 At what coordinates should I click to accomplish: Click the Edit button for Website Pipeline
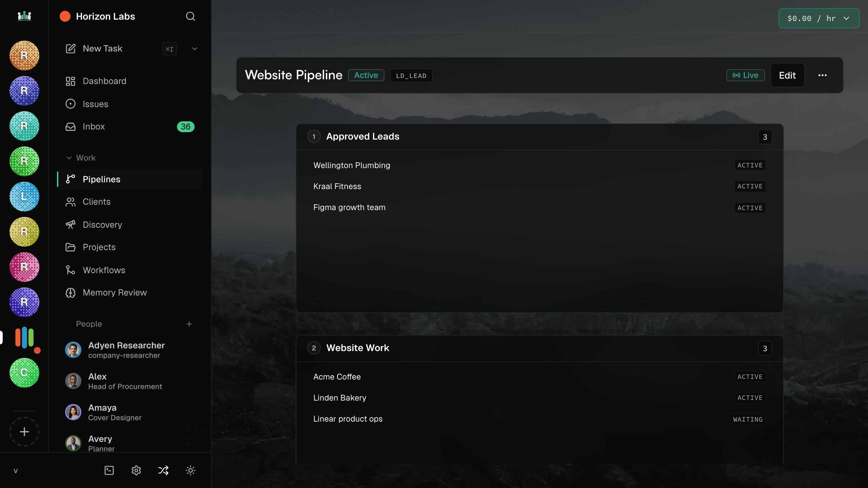(787, 75)
